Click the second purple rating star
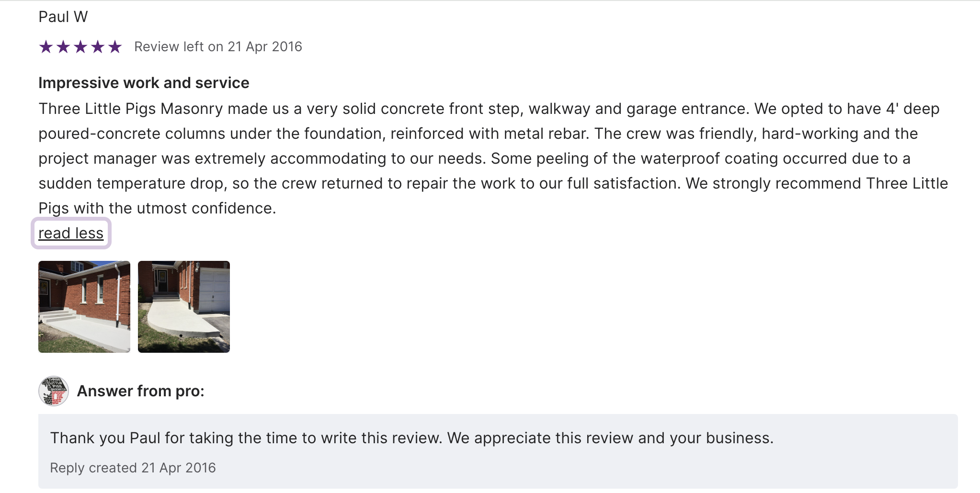This screenshot has height=493, width=980. tap(63, 47)
